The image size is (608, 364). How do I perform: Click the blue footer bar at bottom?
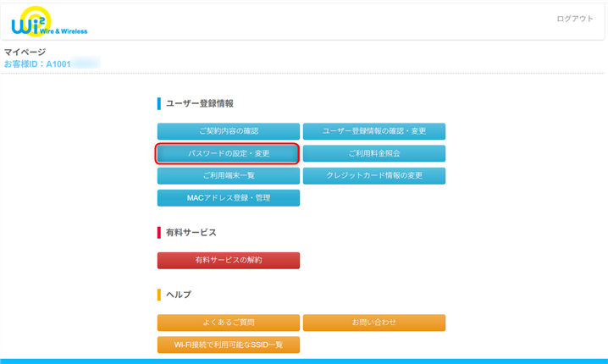pyautogui.click(x=304, y=361)
